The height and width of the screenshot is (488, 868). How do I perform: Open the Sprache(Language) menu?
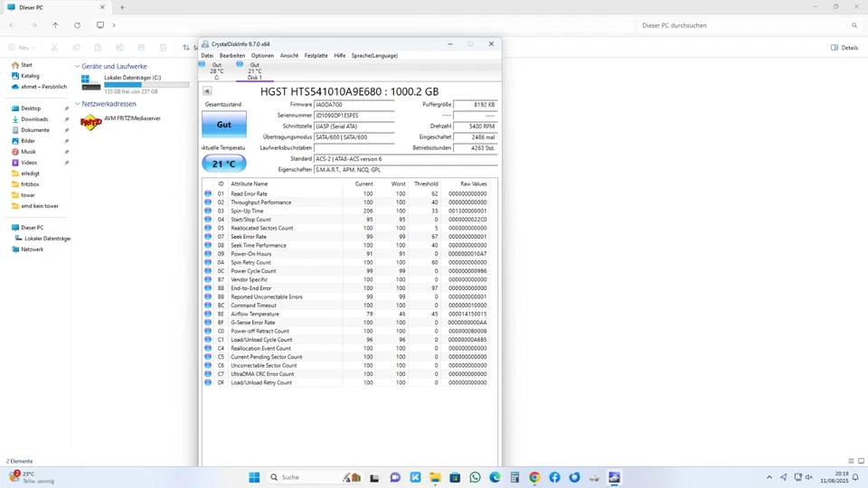pos(374,55)
